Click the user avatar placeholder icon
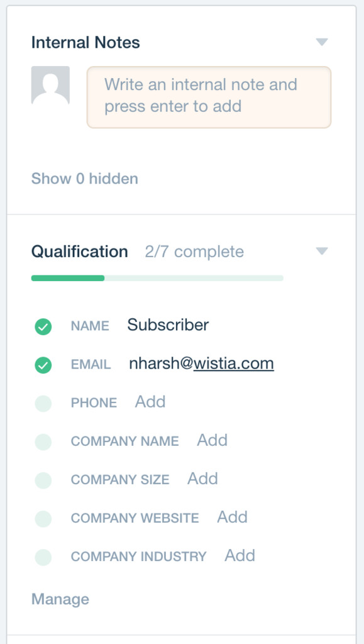 point(50,86)
